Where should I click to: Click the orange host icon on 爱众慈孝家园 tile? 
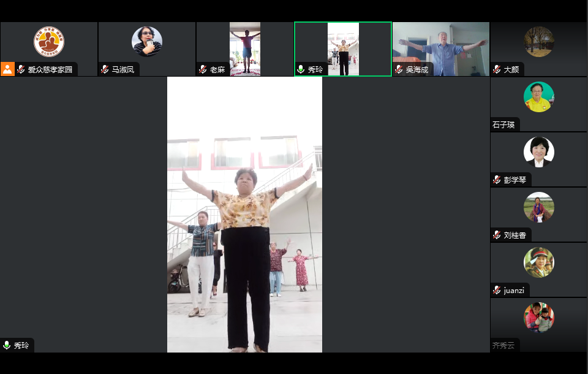7,69
